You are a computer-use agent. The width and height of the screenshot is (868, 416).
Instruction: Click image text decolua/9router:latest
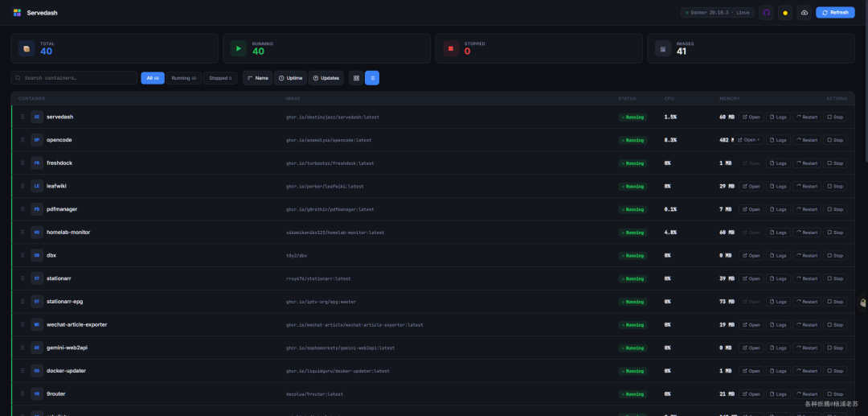pyautogui.click(x=314, y=394)
